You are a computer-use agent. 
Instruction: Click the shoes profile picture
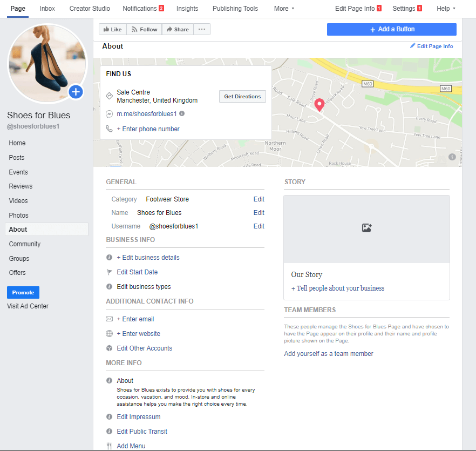(x=47, y=64)
